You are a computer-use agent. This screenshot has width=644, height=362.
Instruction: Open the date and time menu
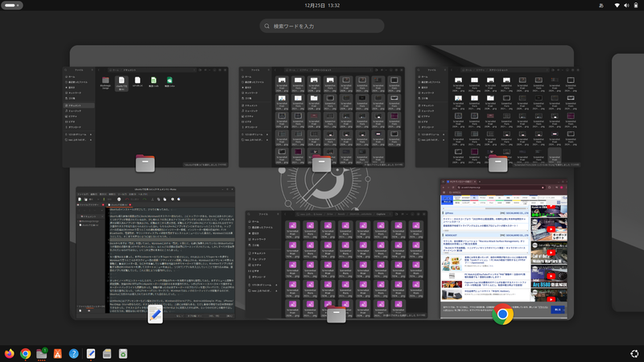[322, 6]
